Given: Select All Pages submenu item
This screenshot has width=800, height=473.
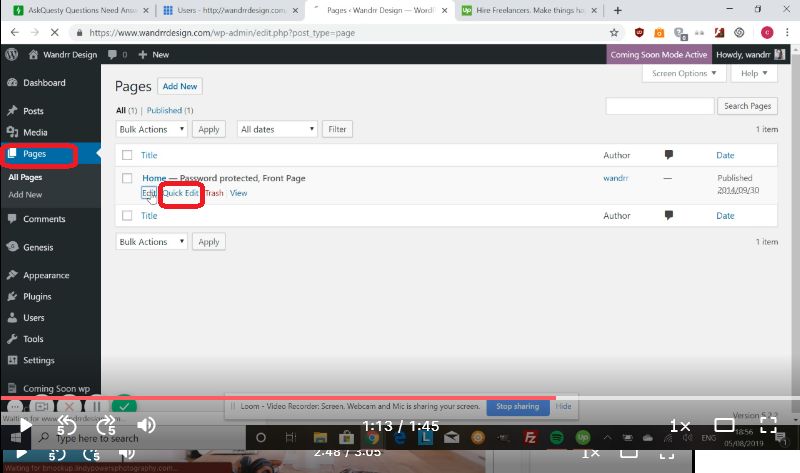Looking at the screenshot, I should (x=25, y=177).
